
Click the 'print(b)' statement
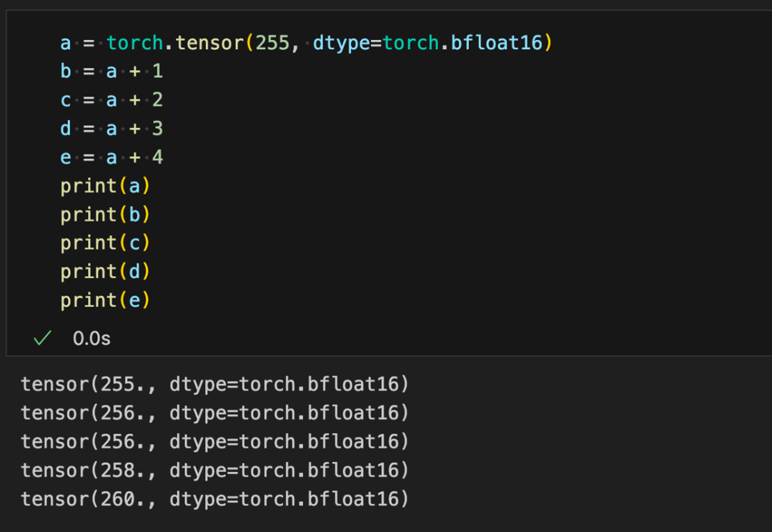point(105,215)
